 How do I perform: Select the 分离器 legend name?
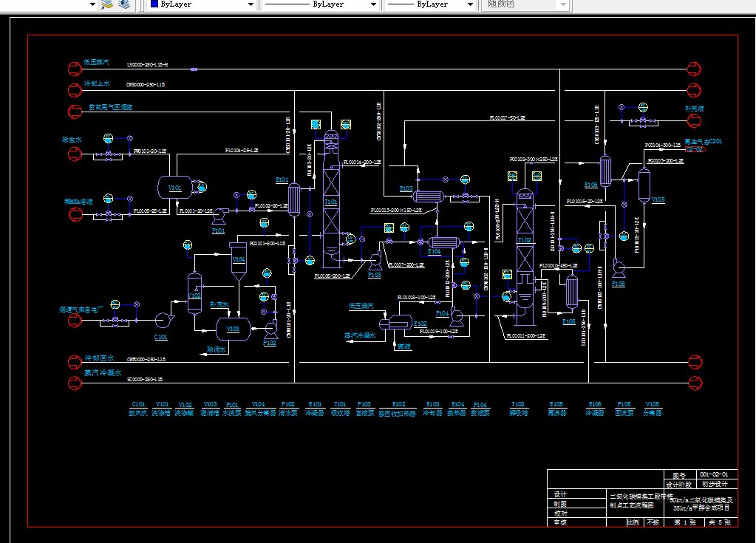pyautogui.click(x=653, y=413)
